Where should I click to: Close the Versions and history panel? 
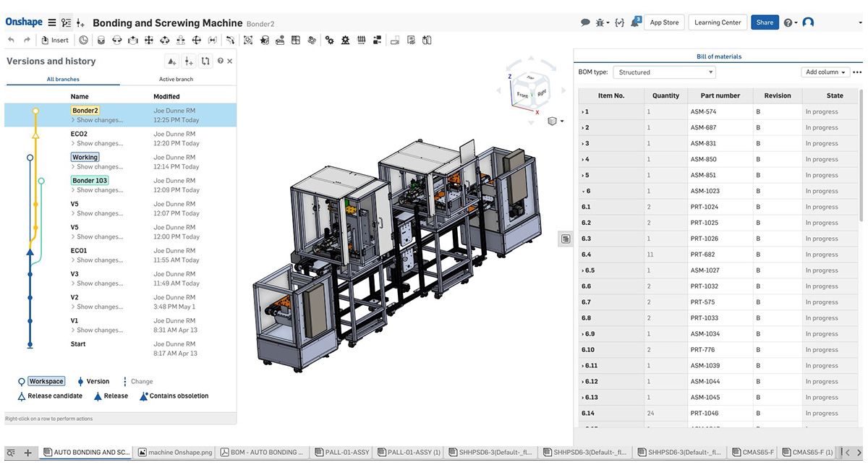tap(230, 61)
